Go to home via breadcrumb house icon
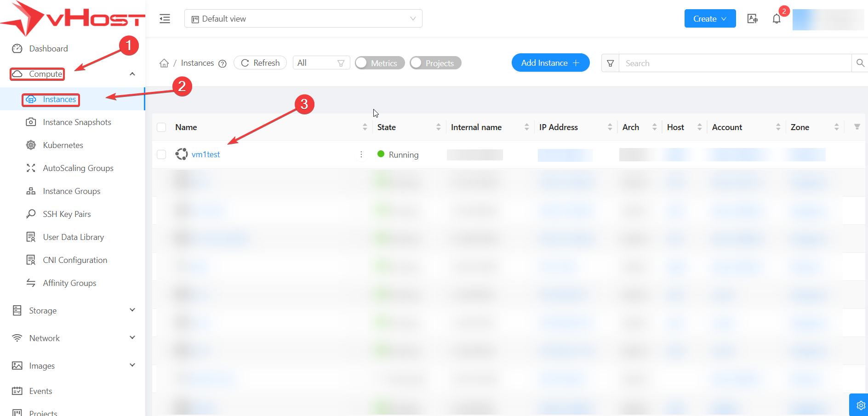This screenshot has width=868, height=416. 164,63
